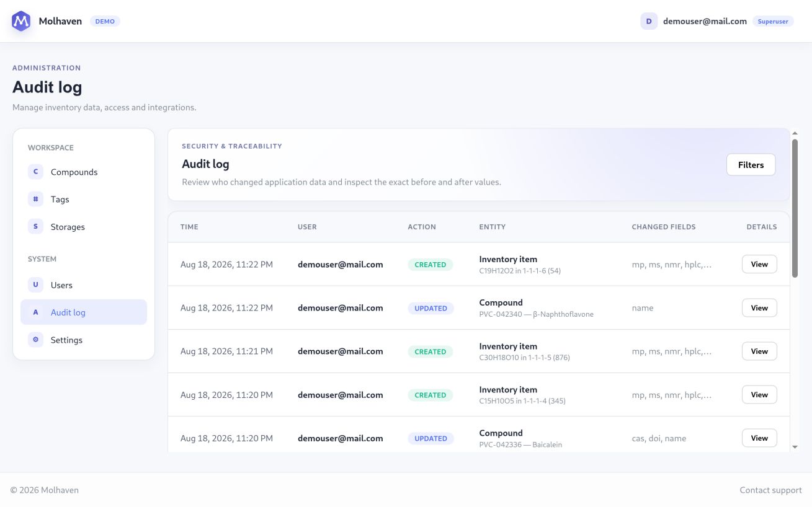Click the scrollbar down arrow

(795, 447)
